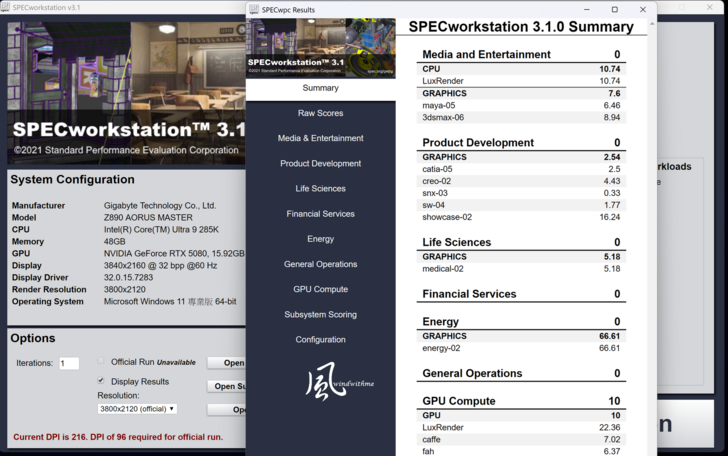Click the classroom banner image in main window
Viewport: 728px width, 456px height.
pos(126,93)
